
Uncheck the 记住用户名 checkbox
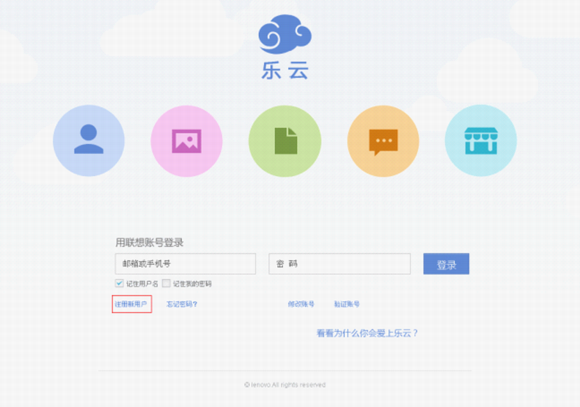click(x=119, y=283)
